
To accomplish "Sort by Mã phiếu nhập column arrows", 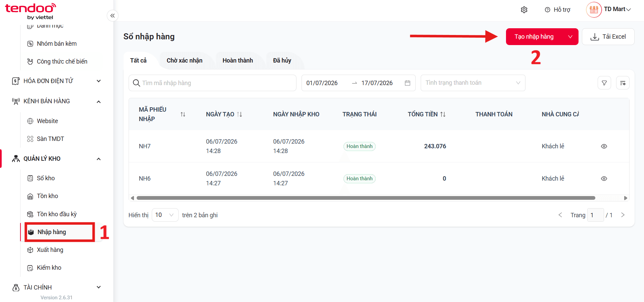I will click(183, 114).
